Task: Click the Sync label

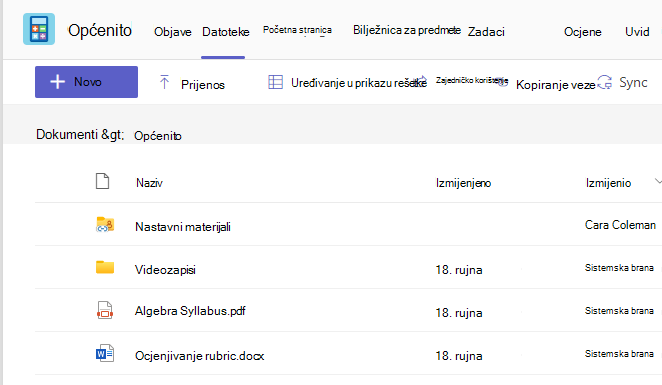Action: [x=633, y=82]
